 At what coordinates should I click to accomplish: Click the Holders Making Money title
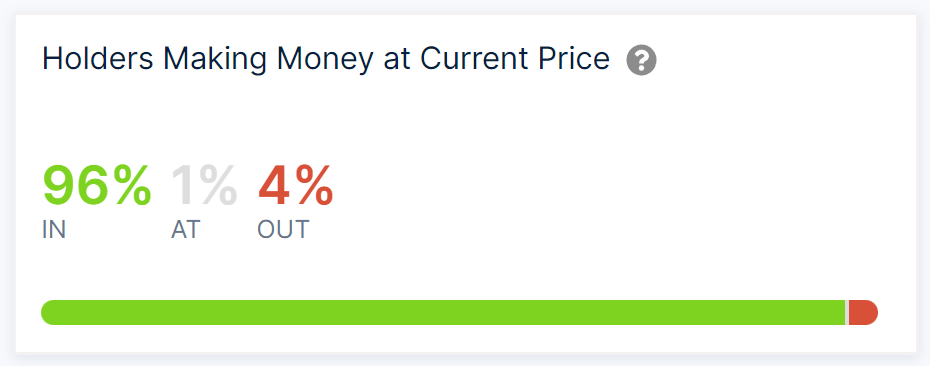coord(326,60)
